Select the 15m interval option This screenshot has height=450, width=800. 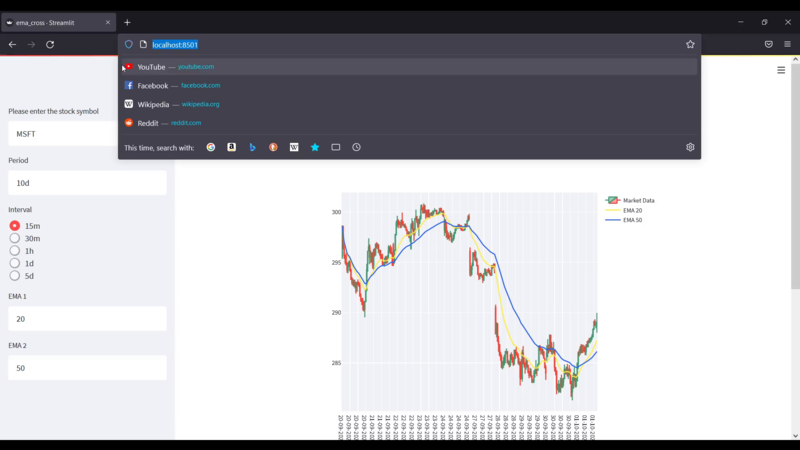point(24,226)
